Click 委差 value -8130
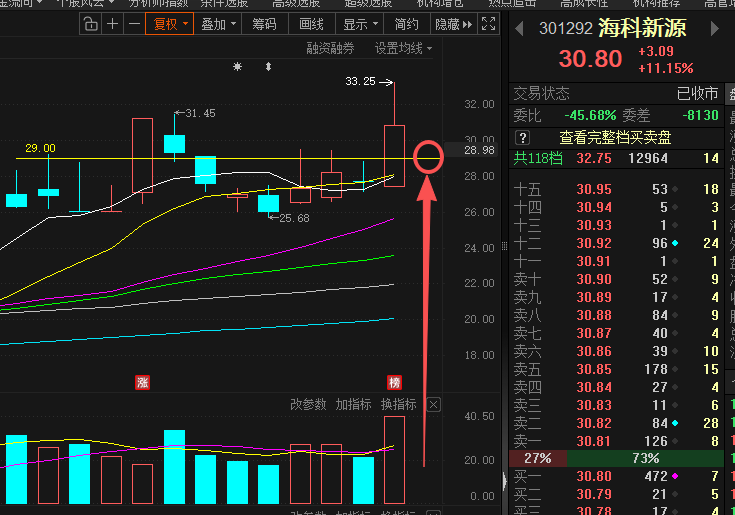735x515 pixels. coord(700,115)
